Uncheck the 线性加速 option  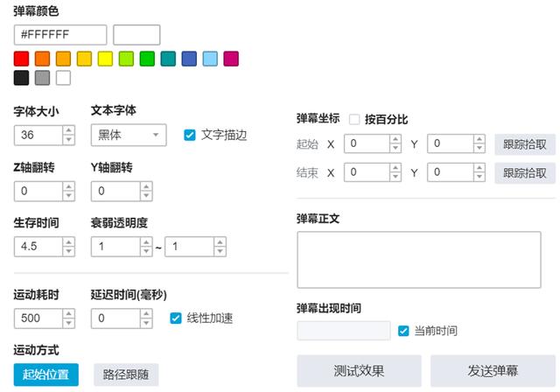(x=175, y=318)
